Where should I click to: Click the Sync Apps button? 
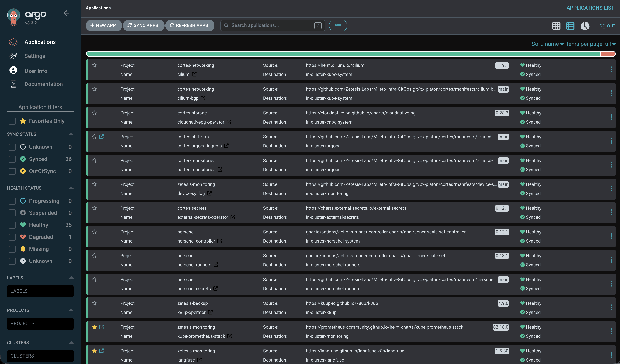[x=143, y=25]
